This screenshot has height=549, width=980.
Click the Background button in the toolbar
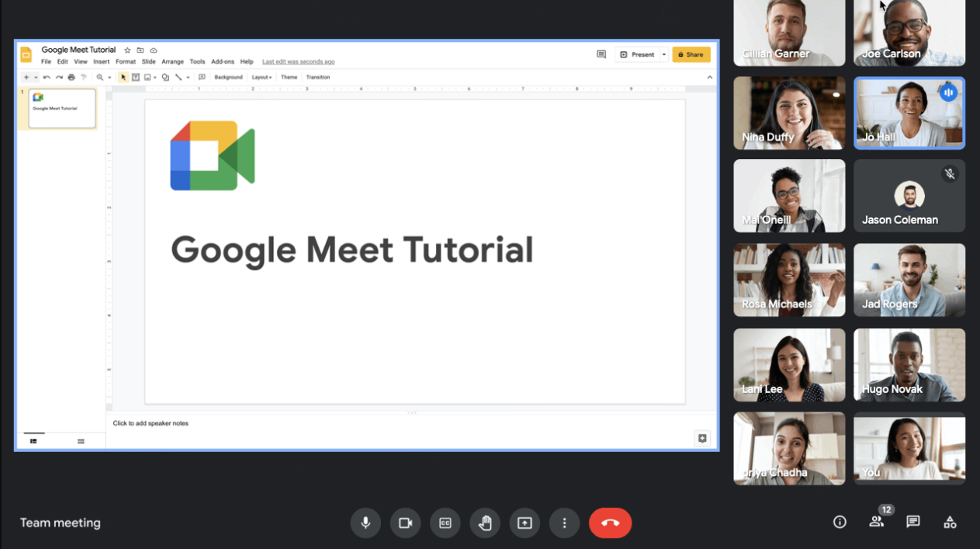[x=228, y=78]
